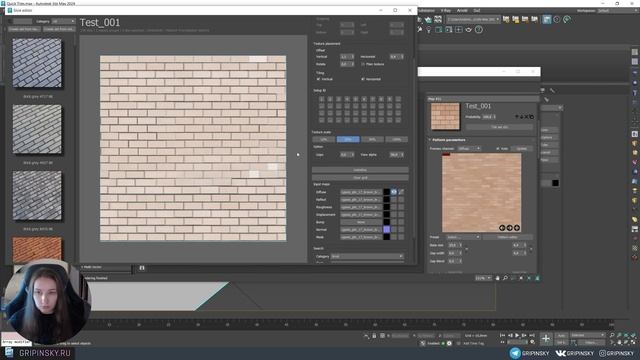Open the Arnold menu
Screen dimensions: 640x360
click(x=462, y=11)
